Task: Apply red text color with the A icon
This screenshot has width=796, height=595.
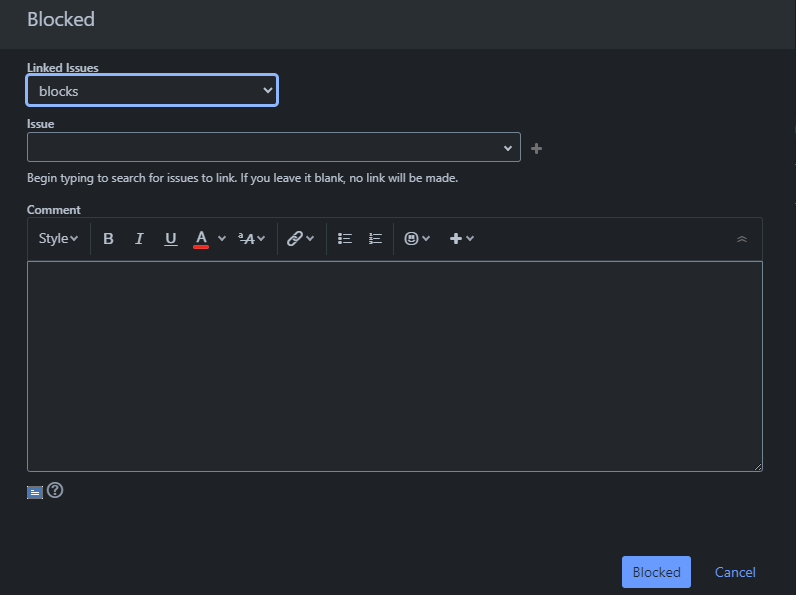Action: [x=201, y=239]
